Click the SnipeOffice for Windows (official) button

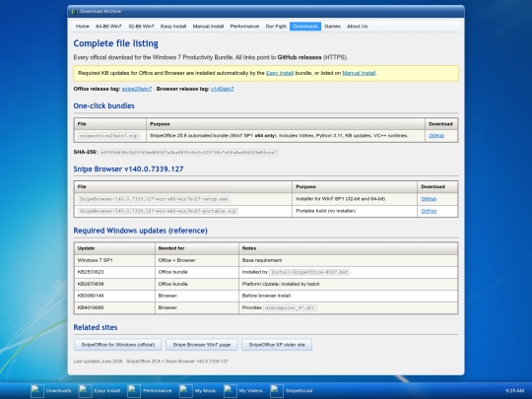tap(118, 345)
